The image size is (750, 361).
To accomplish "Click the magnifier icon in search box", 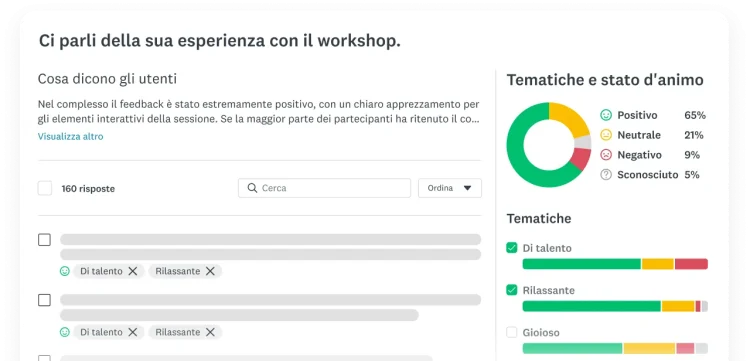I will click(x=252, y=188).
